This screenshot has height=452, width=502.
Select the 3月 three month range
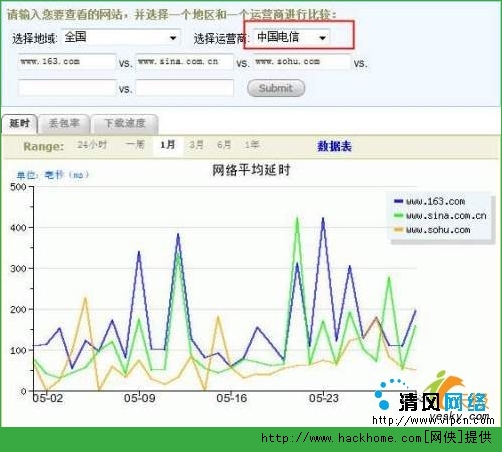196,145
